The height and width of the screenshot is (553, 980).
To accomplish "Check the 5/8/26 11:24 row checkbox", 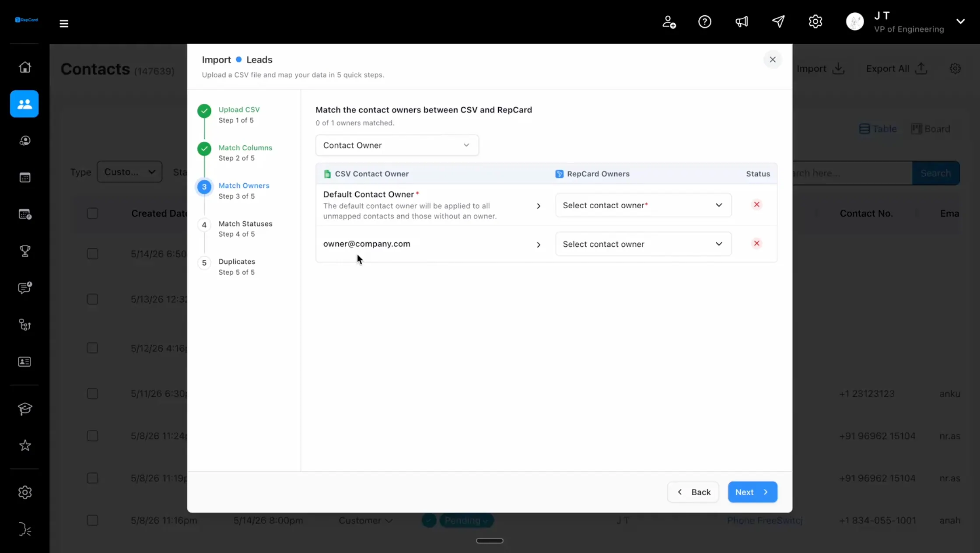I will 92,436.
